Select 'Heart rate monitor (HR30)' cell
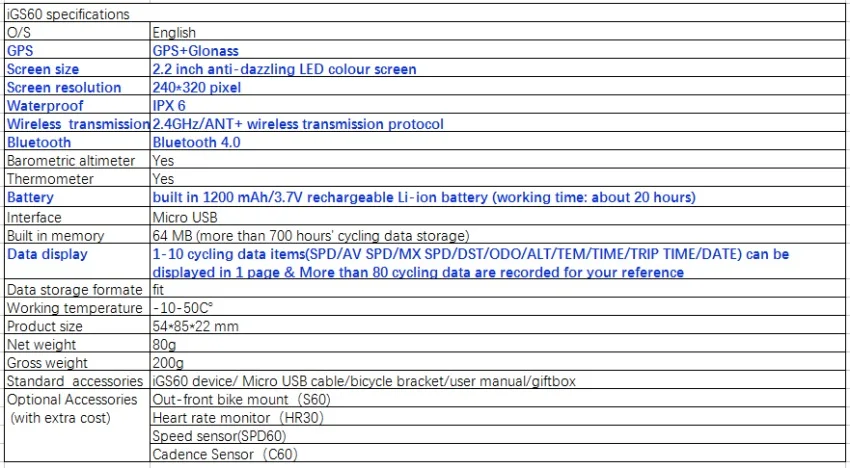Image resolution: width=850 pixels, height=468 pixels. pos(498,418)
